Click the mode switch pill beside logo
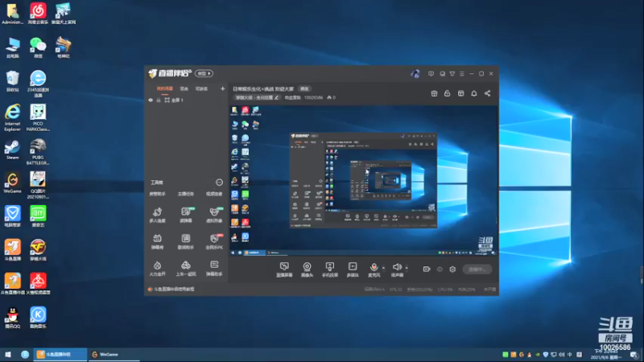The width and height of the screenshot is (644, 362). tap(204, 73)
